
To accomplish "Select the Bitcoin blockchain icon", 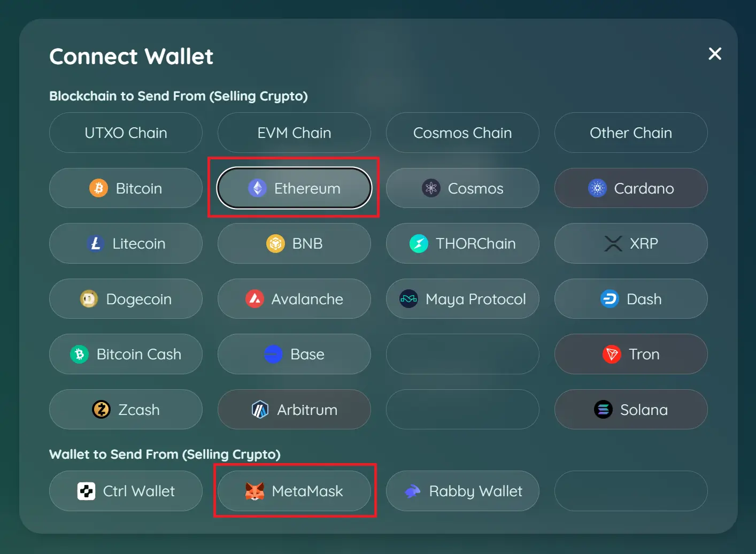I will pos(98,188).
